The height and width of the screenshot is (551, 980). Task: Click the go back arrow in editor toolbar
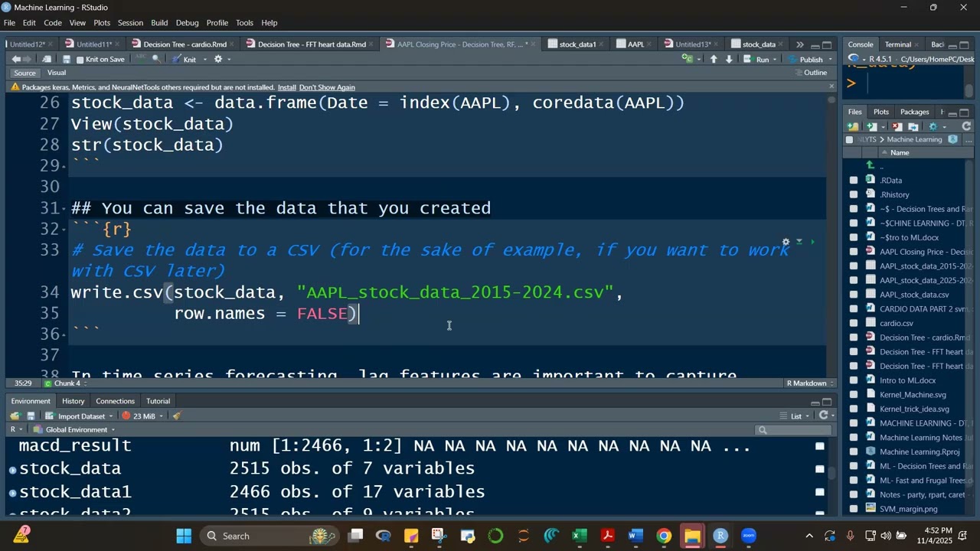[16, 59]
